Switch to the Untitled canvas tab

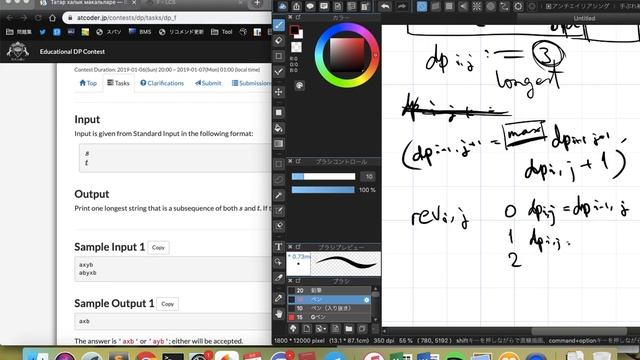click(584, 18)
